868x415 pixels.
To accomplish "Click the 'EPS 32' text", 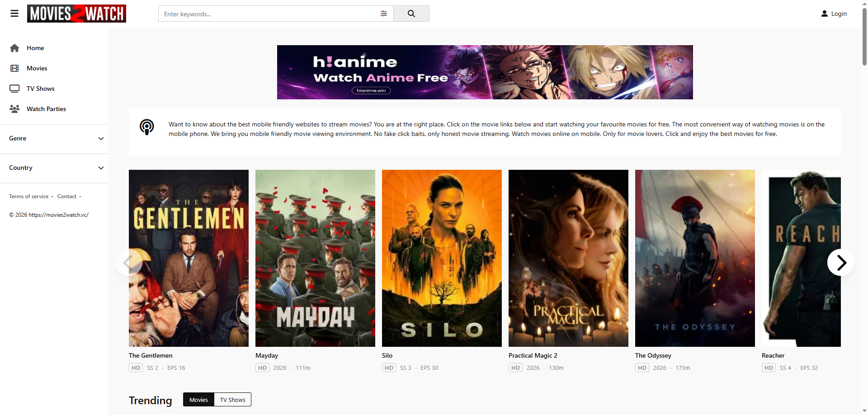I will point(809,368).
